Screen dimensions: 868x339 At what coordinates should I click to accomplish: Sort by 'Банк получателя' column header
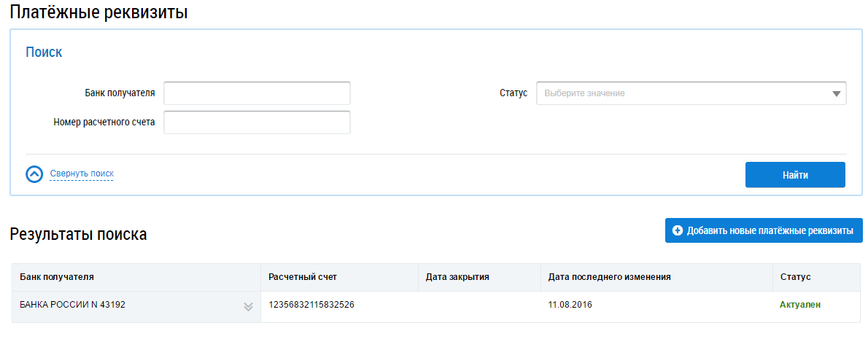(57, 277)
